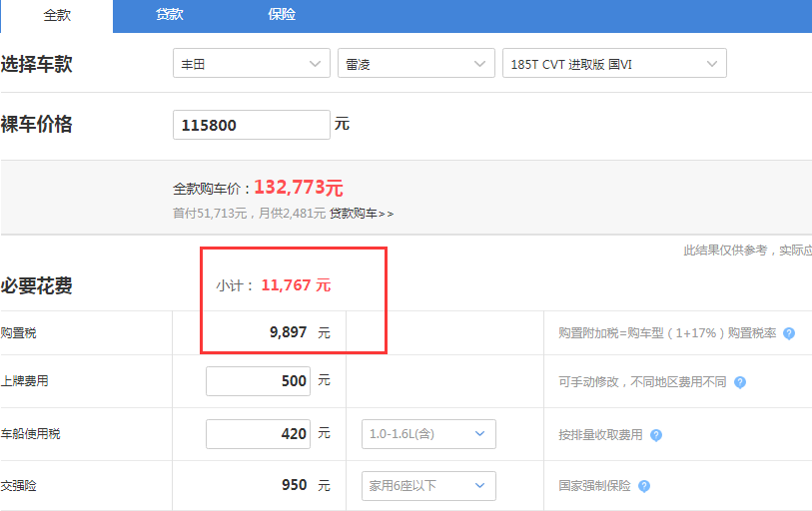Expand the 雷凌 model dropdown
The width and height of the screenshot is (812, 511).
[x=416, y=63]
